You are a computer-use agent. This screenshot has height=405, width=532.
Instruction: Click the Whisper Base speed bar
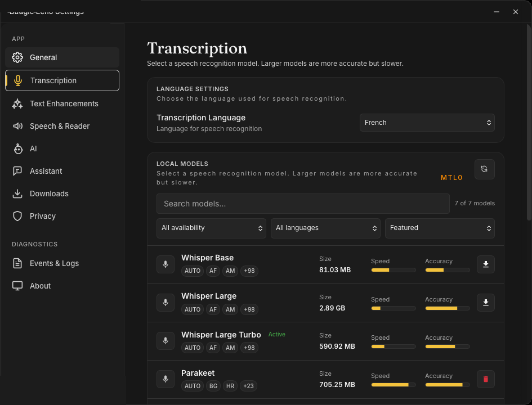pos(394,270)
